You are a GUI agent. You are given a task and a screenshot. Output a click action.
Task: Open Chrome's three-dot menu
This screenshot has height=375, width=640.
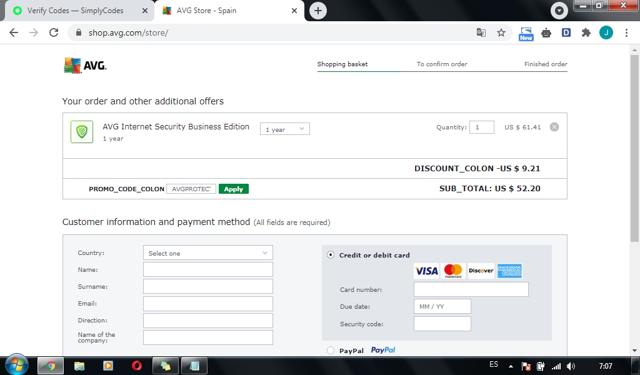tap(627, 33)
